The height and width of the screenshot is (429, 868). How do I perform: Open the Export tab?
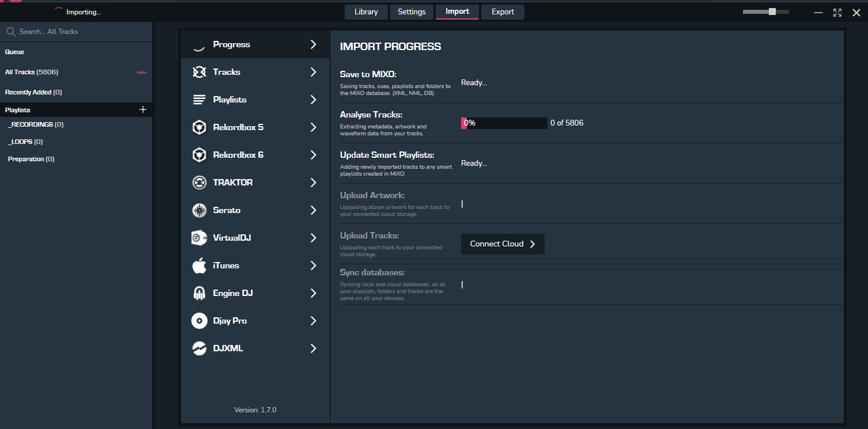(503, 12)
